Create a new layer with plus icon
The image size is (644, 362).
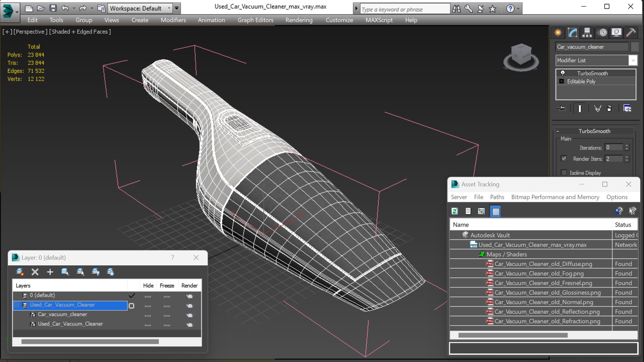tap(50, 272)
